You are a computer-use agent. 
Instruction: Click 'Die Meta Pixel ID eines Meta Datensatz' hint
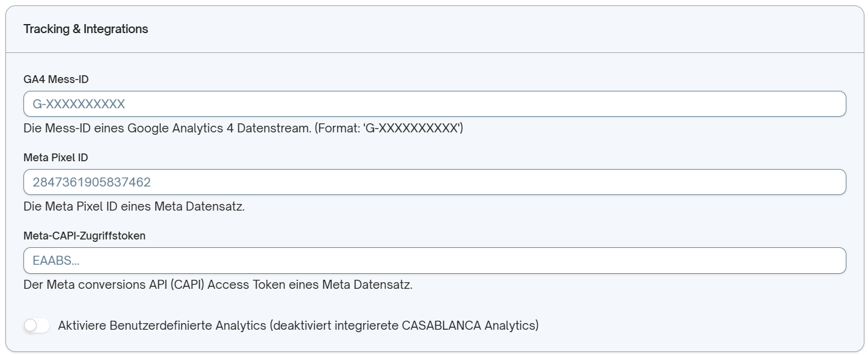click(134, 206)
